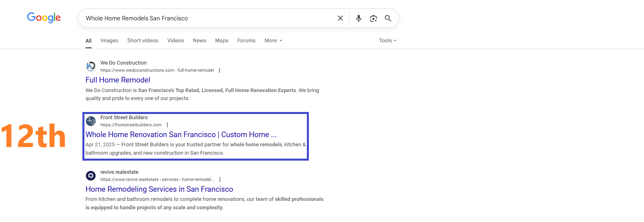This screenshot has height=222, width=644.
Task: Select the All results tab
Action: [x=88, y=41]
